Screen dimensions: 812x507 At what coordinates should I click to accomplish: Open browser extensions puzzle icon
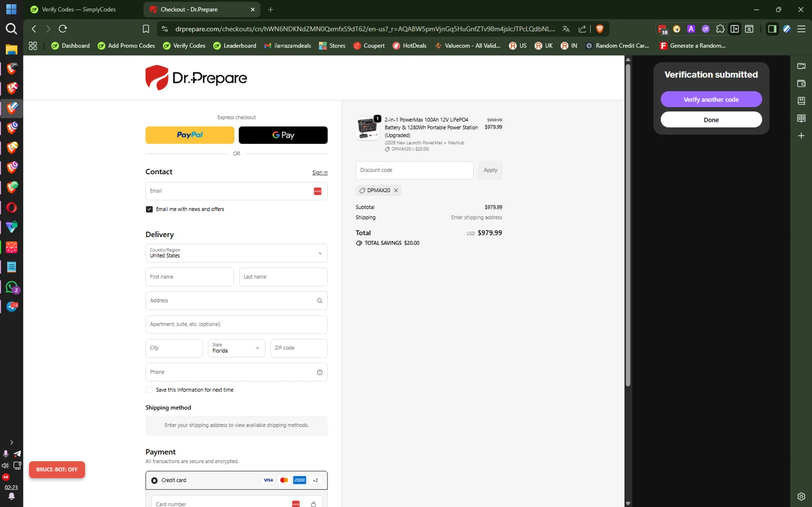(720, 29)
